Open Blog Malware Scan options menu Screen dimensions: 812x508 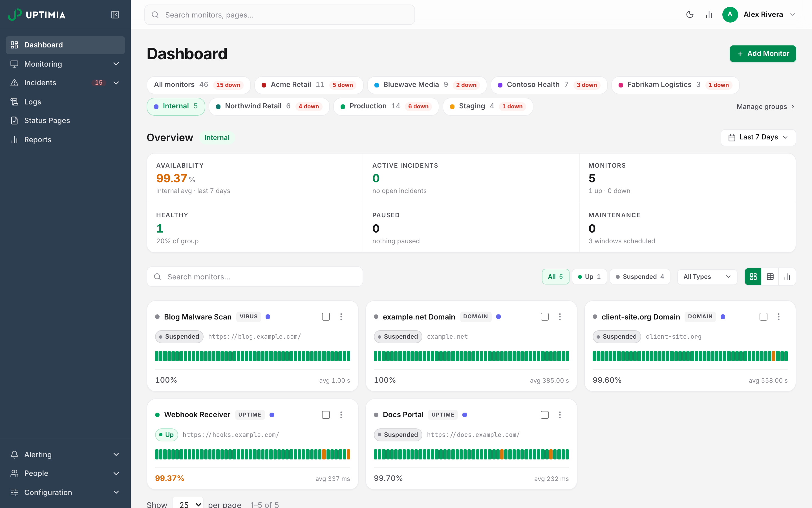click(x=341, y=316)
